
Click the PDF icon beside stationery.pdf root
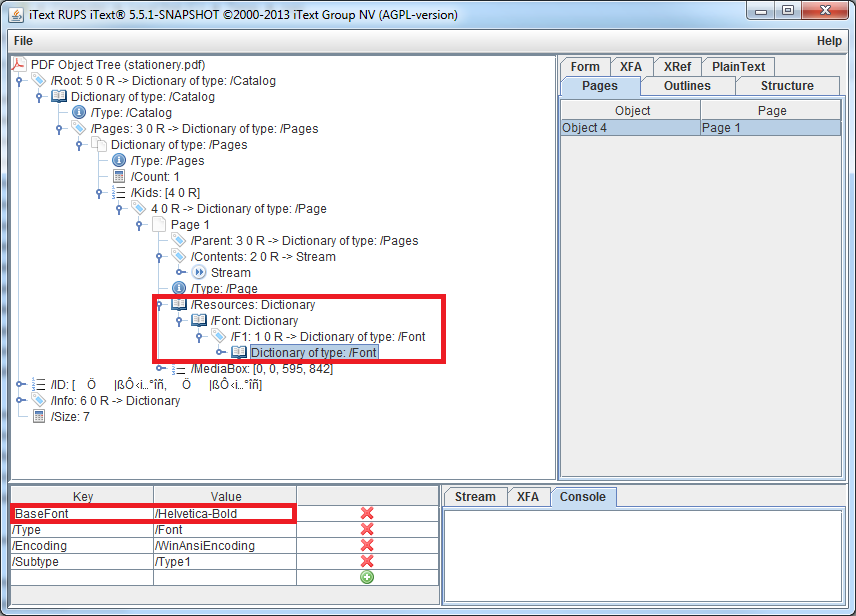(18, 64)
